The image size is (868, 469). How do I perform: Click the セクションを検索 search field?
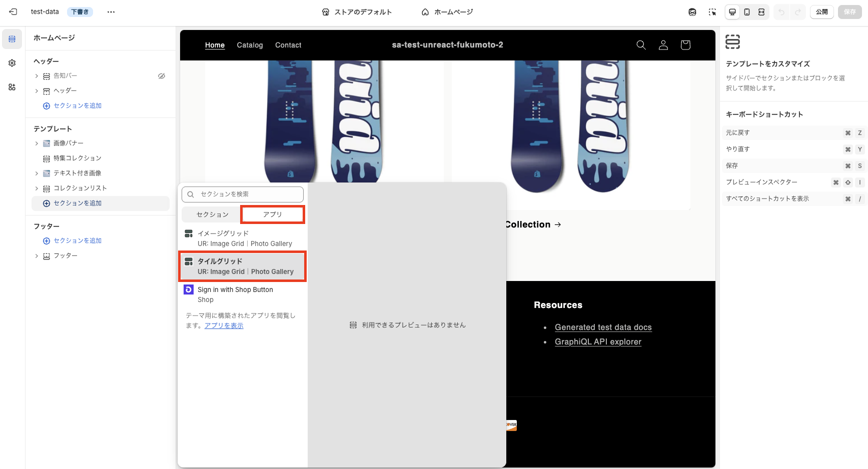(242, 194)
